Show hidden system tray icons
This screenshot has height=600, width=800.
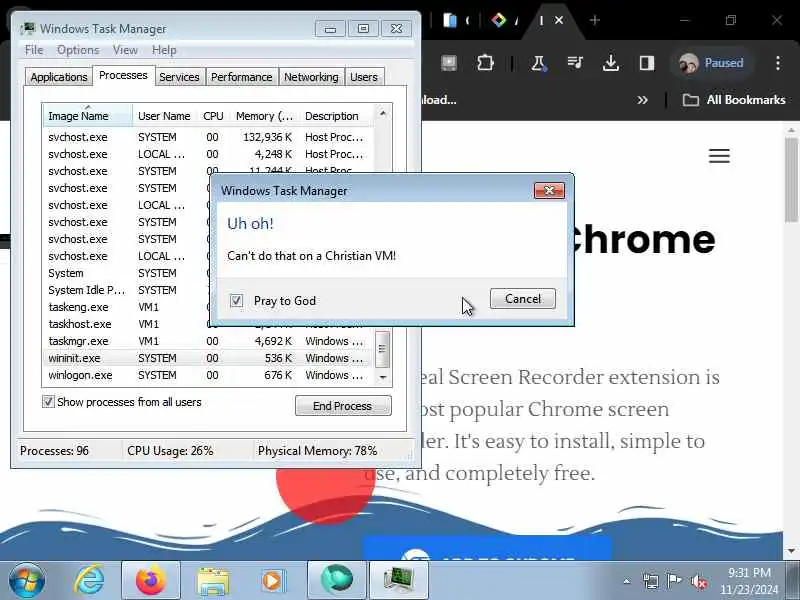pos(627,581)
